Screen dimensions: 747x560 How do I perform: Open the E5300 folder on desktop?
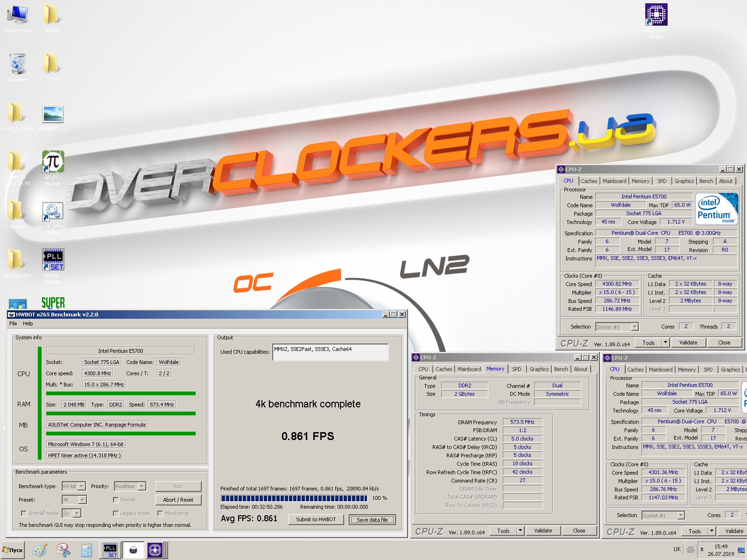pos(52,19)
